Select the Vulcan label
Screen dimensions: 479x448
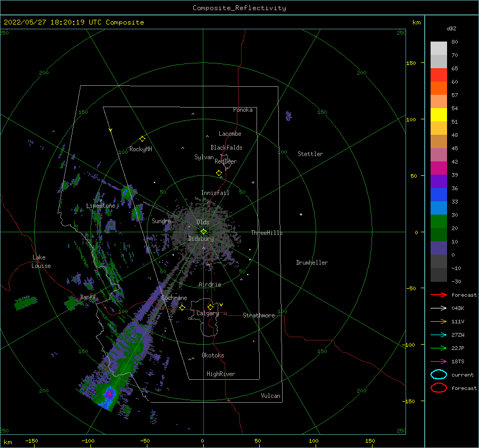(x=271, y=396)
